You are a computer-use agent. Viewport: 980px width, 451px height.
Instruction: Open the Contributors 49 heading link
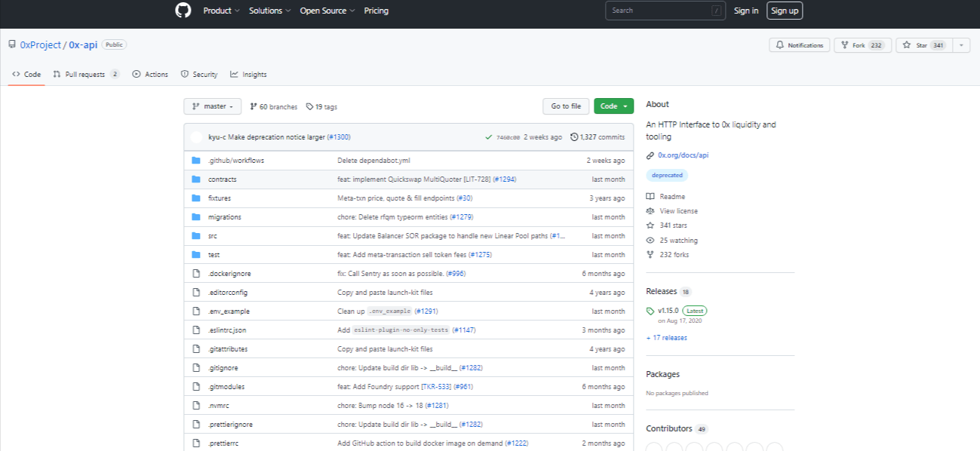[x=677, y=428]
